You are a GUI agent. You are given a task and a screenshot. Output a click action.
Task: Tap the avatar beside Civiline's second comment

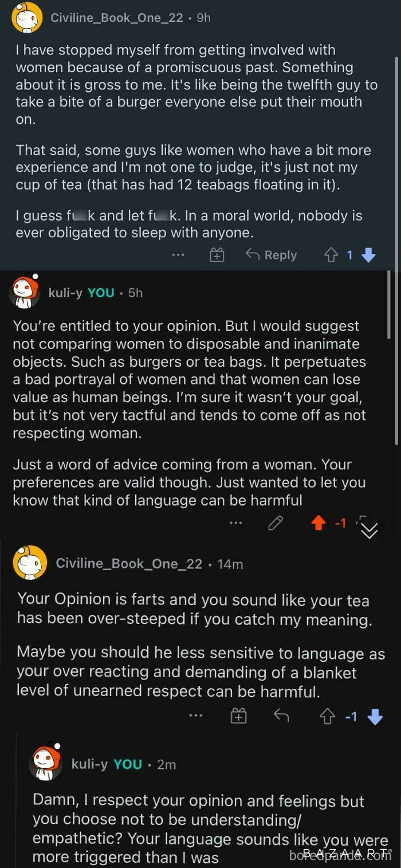(x=32, y=563)
